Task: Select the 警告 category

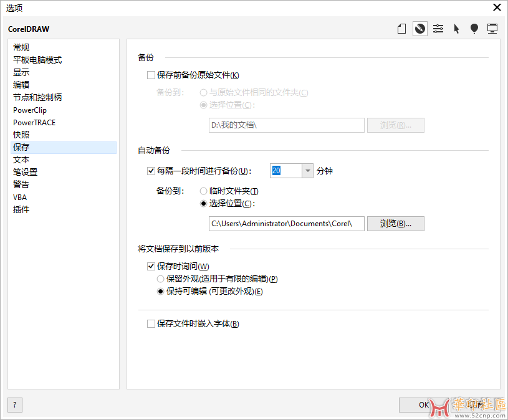Action: click(x=64, y=184)
